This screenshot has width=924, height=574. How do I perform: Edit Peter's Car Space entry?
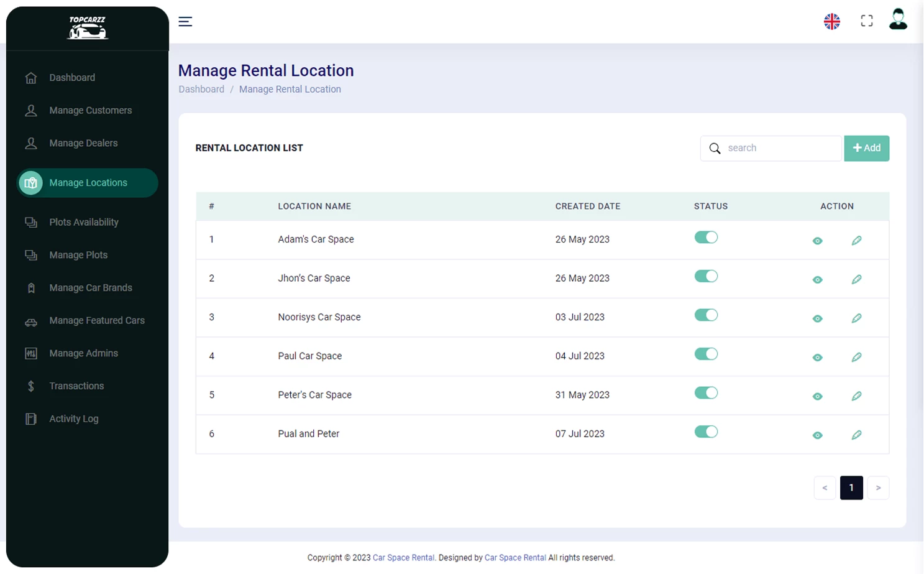[x=857, y=396]
